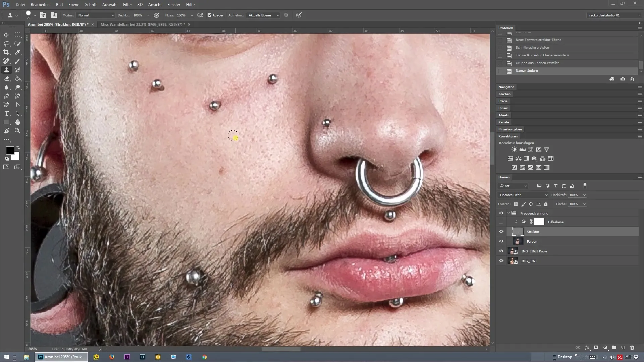Select the Schnittmaske erstellen history step
The image size is (644, 362).
pos(532,48)
